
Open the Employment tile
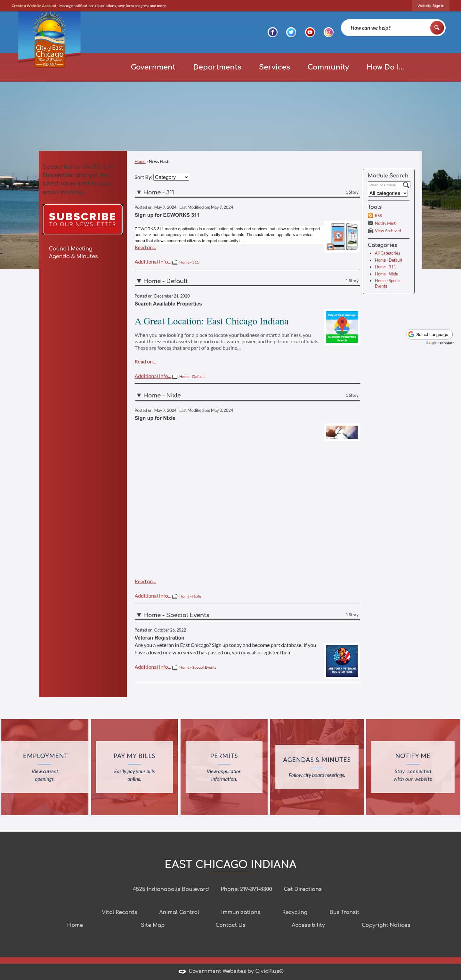[45, 767]
